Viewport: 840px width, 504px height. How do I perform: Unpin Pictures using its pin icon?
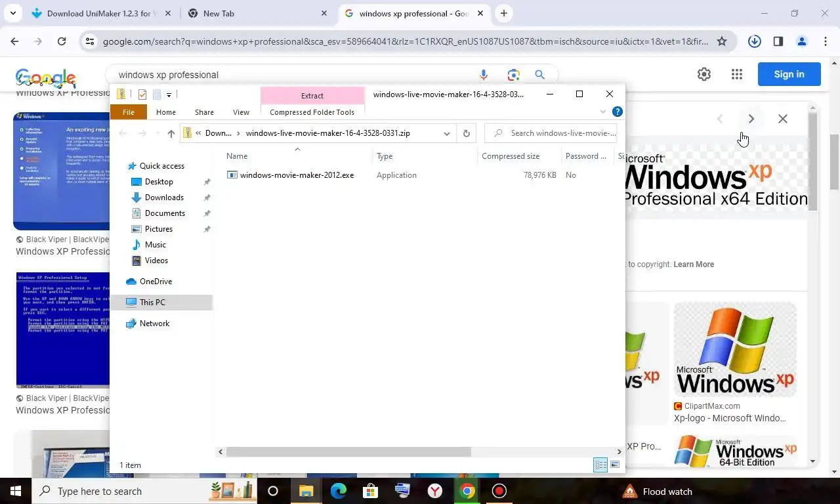click(x=207, y=229)
